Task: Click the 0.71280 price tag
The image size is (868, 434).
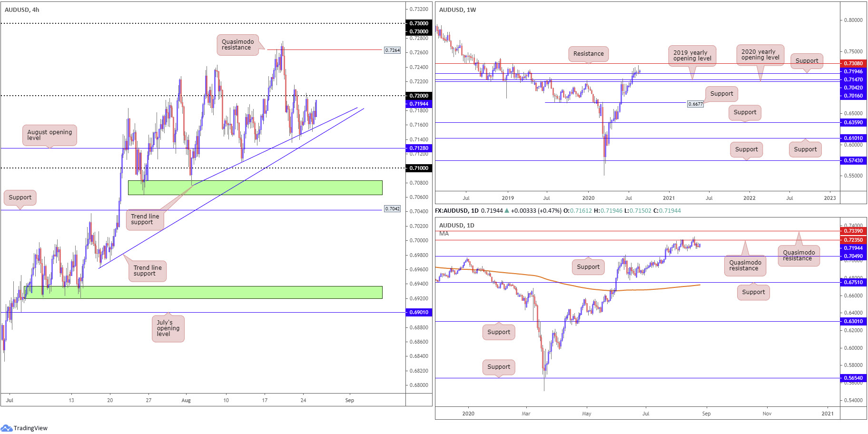Action: 419,148
